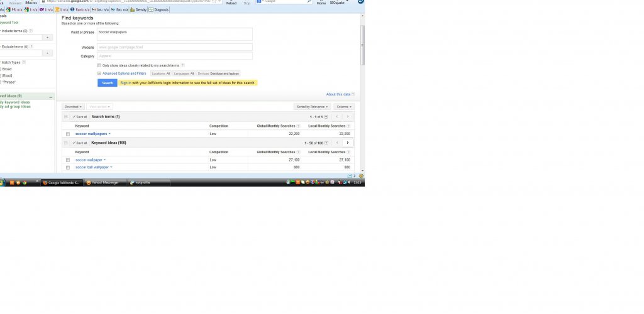Switch to Google AdWords taskbar window
The width and height of the screenshot is (644, 314).
click(62, 183)
